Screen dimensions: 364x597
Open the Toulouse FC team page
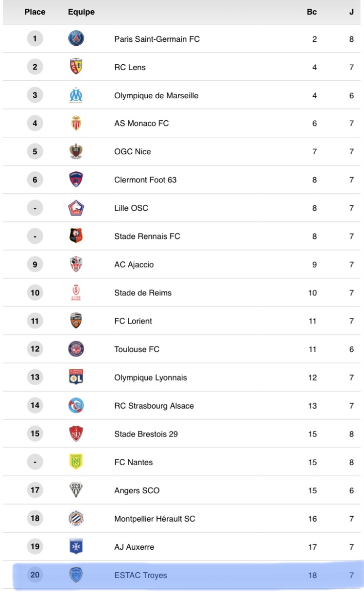(x=137, y=349)
